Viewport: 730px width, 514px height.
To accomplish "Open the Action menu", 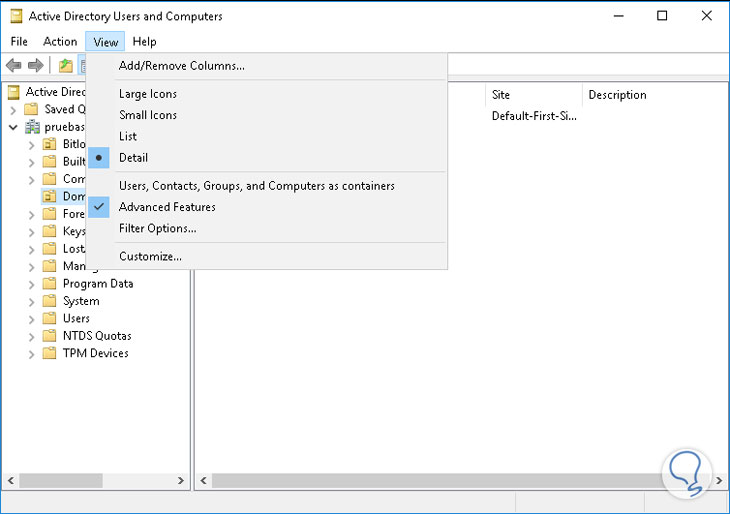I will click(x=60, y=42).
